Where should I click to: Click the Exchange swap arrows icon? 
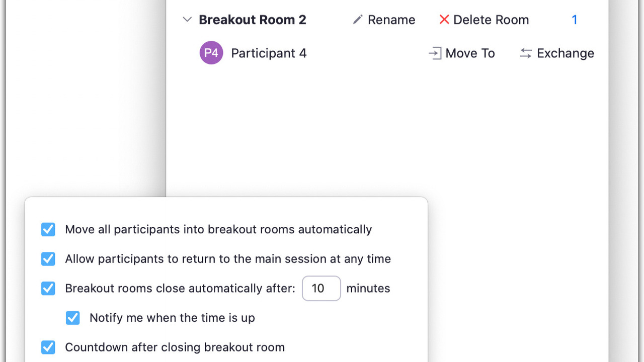(x=526, y=53)
